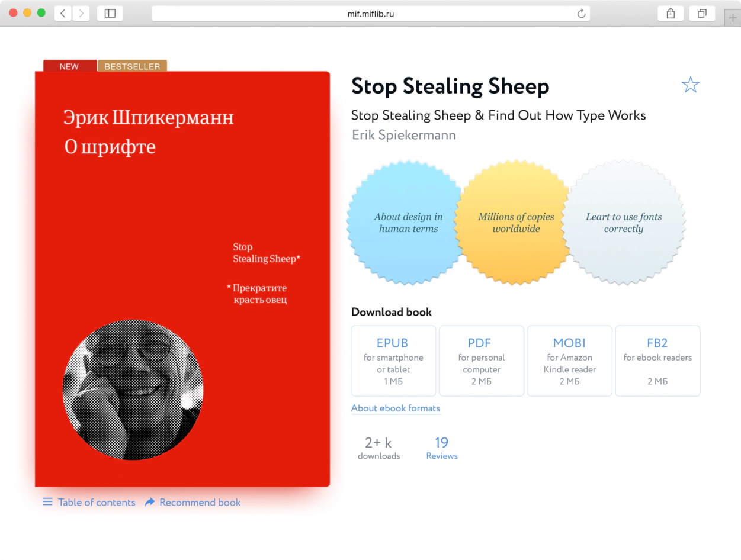Click the 'Download book' heading
The height and width of the screenshot is (560, 741).
[x=392, y=312]
